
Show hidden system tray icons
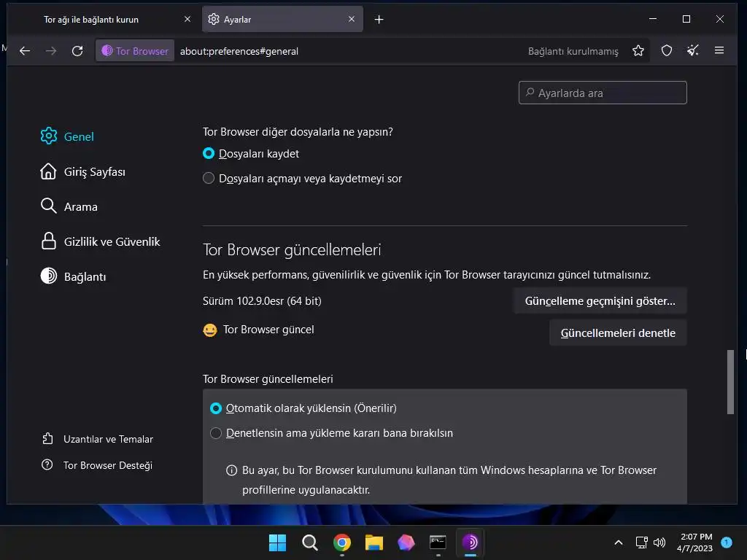[619, 542]
